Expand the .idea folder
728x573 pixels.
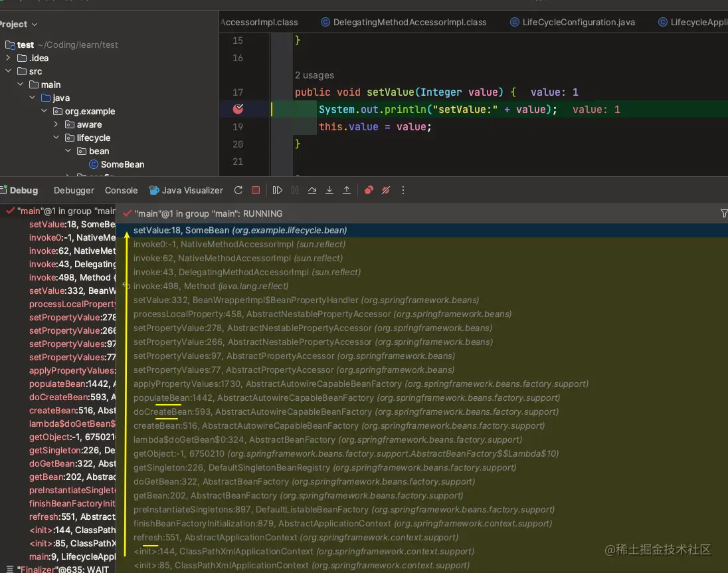8,58
